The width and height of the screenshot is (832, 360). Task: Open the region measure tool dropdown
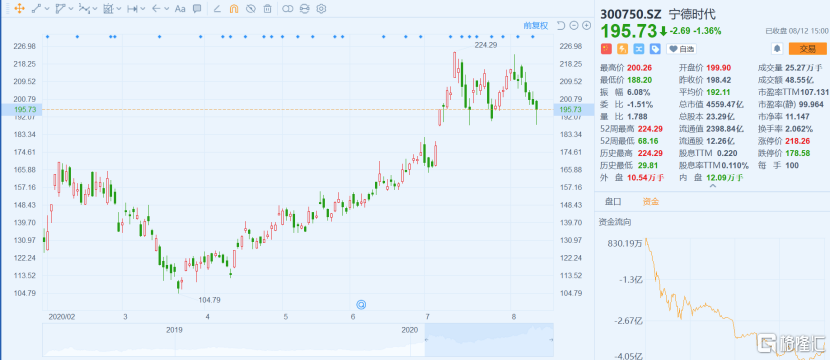[118, 9]
